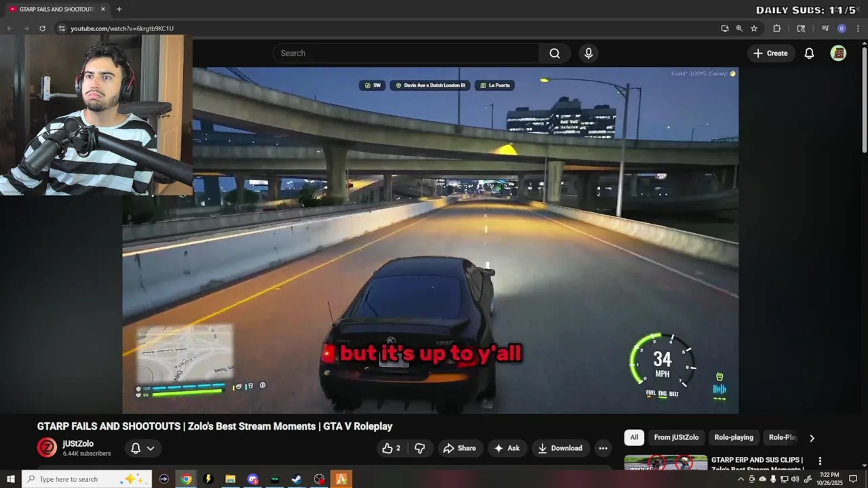Click the Windows taskbar search box
The height and width of the screenshot is (488, 868).
pyautogui.click(x=87, y=479)
